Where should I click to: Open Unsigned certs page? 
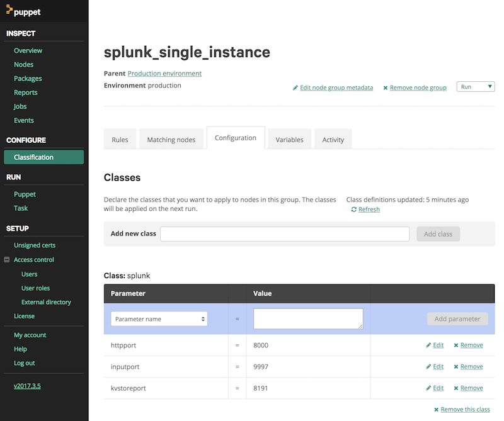click(x=35, y=245)
